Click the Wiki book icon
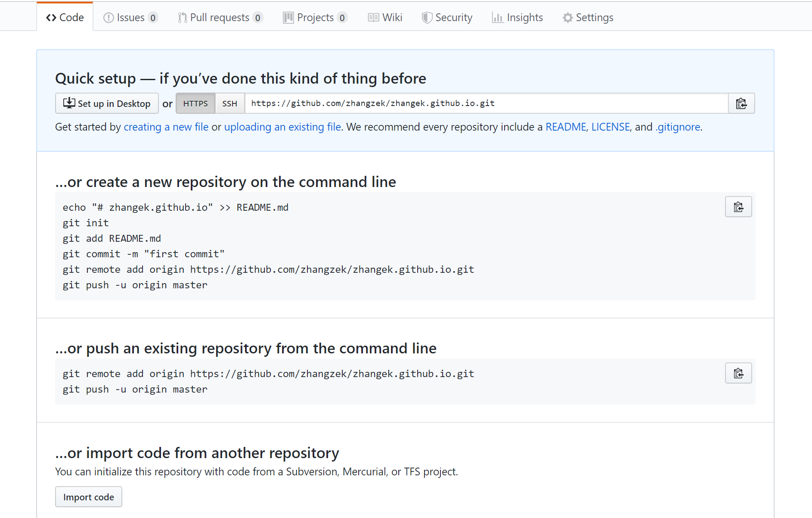This screenshot has width=812, height=518. pos(373,18)
